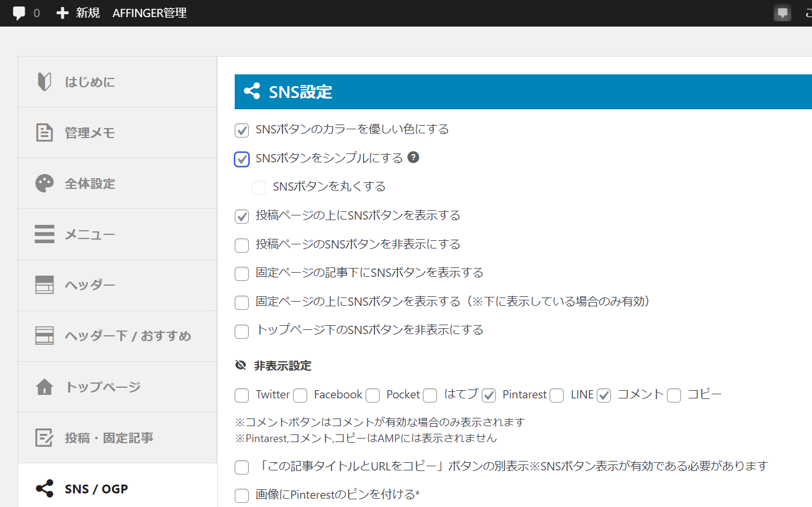The image size is (812, 507).
Task: Tick the Twitter hide checkbox
Action: [x=242, y=395]
